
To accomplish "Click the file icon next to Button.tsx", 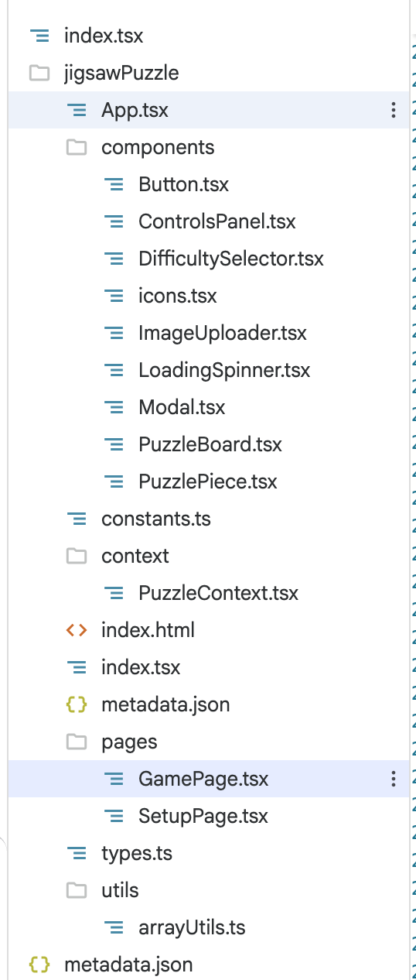I will 114,184.
